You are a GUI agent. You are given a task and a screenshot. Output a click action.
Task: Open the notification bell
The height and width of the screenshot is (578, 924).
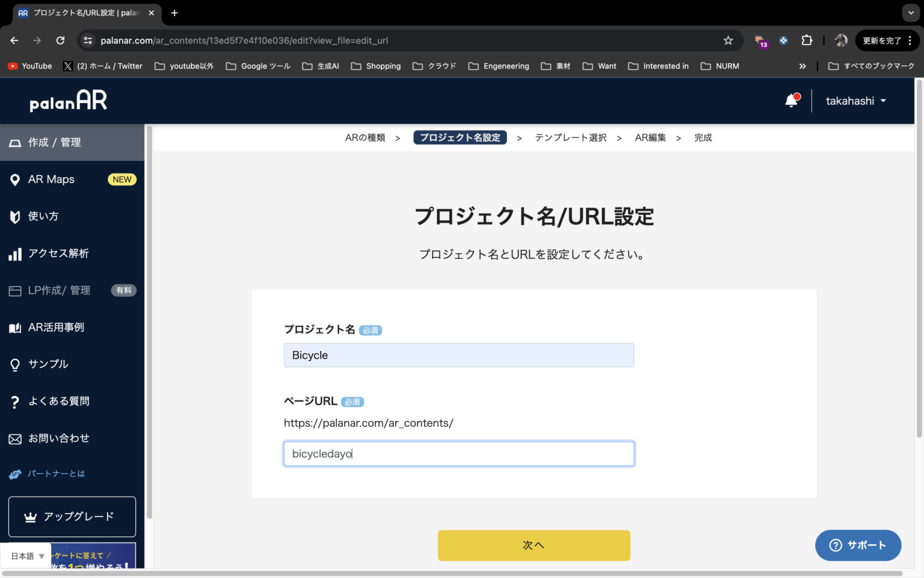790,101
